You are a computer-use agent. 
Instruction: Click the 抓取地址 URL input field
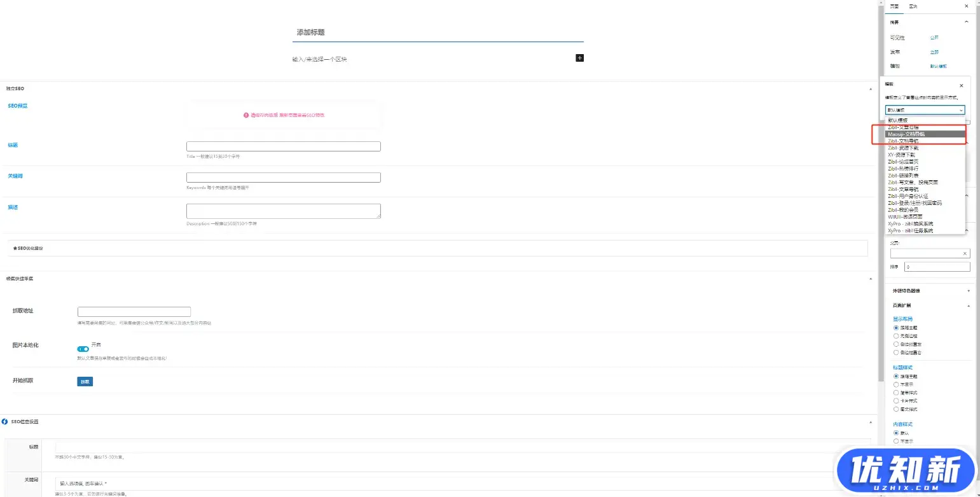134,312
